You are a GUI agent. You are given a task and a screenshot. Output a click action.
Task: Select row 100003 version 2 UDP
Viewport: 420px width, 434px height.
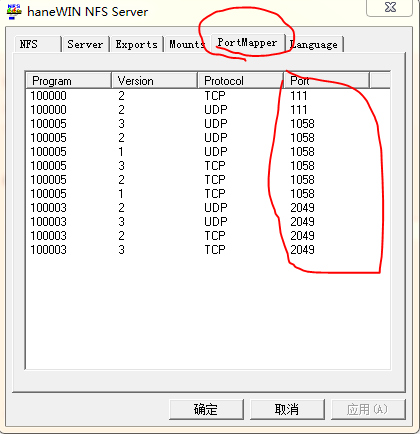207,208
